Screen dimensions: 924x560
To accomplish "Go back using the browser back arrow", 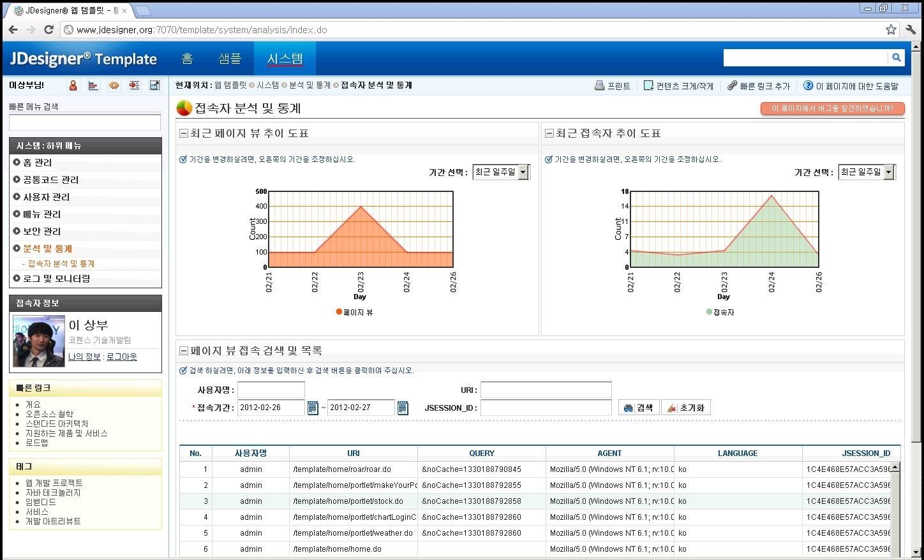I will coord(13,29).
